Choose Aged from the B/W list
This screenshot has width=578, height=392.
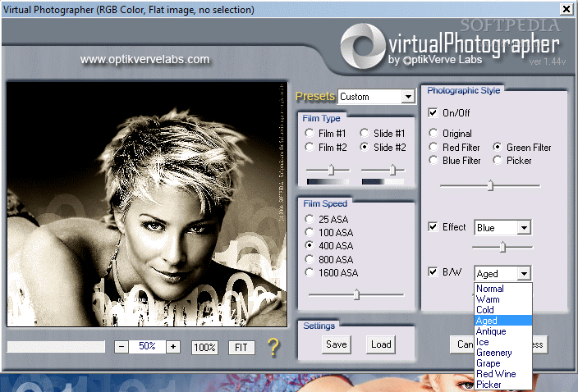tap(503, 321)
